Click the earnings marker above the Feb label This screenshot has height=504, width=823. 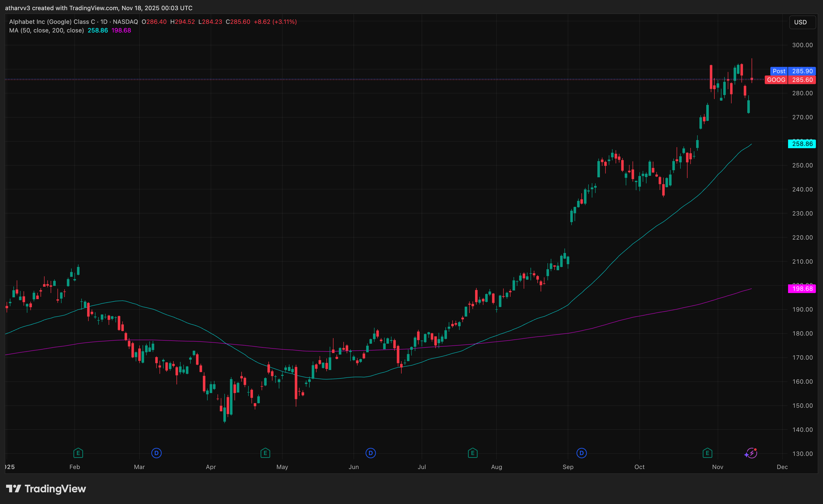78,453
